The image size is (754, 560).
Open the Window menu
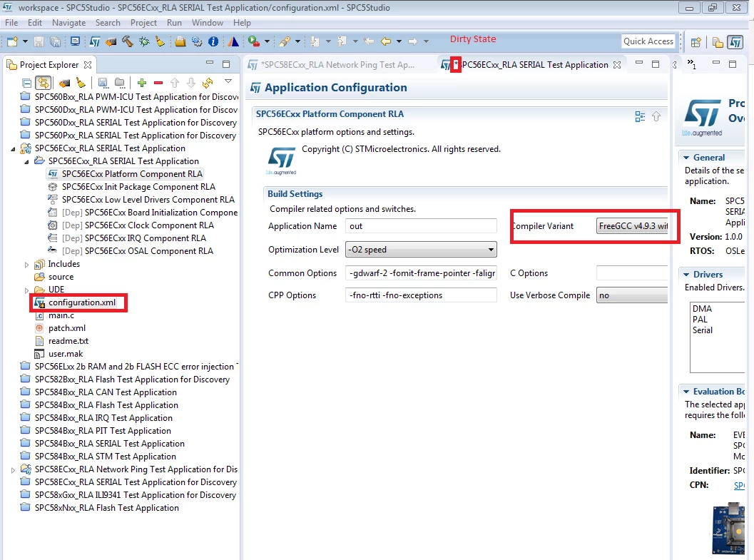(208, 23)
